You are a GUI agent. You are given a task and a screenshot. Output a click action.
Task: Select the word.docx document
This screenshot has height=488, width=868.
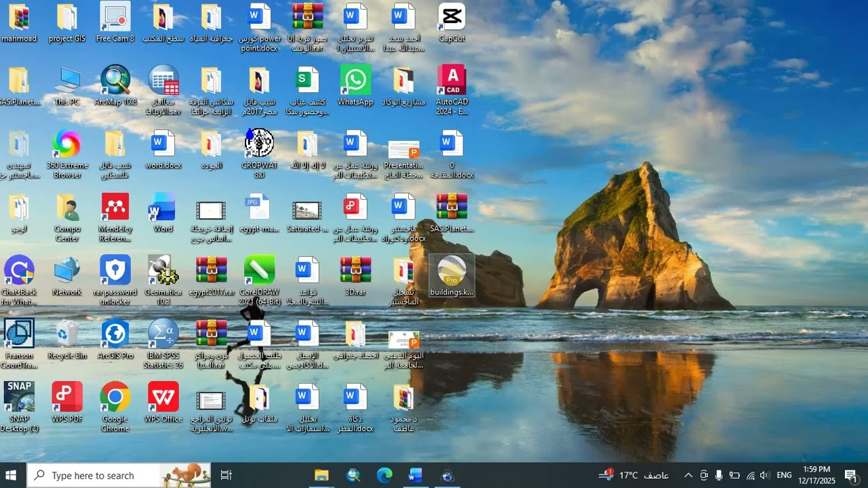tap(163, 149)
